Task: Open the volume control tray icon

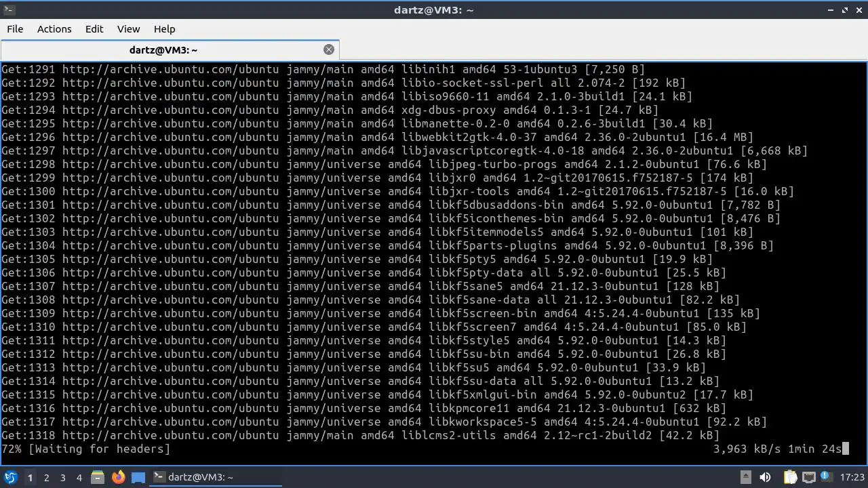Action: (x=766, y=477)
